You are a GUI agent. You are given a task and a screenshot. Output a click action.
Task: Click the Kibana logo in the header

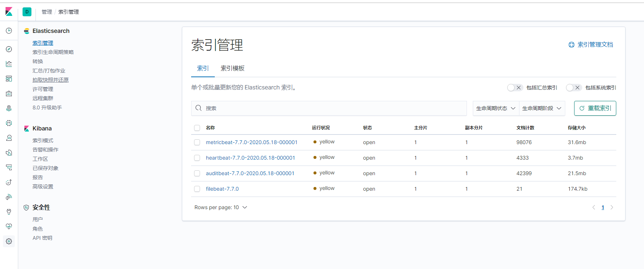coord(9,12)
